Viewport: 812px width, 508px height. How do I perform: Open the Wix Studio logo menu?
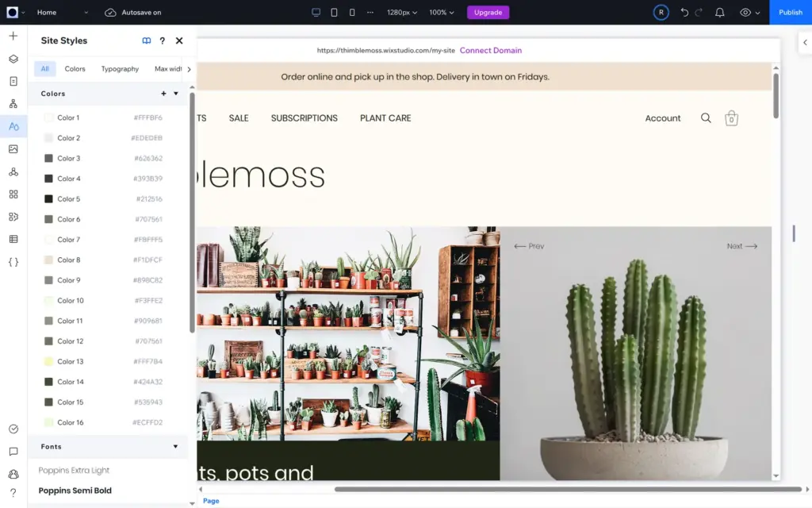point(15,12)
